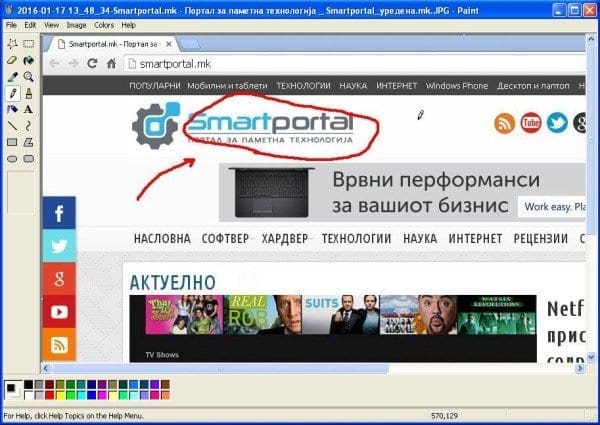
Task: Pick the magenta color swatch
Action: tap(102, 395)
